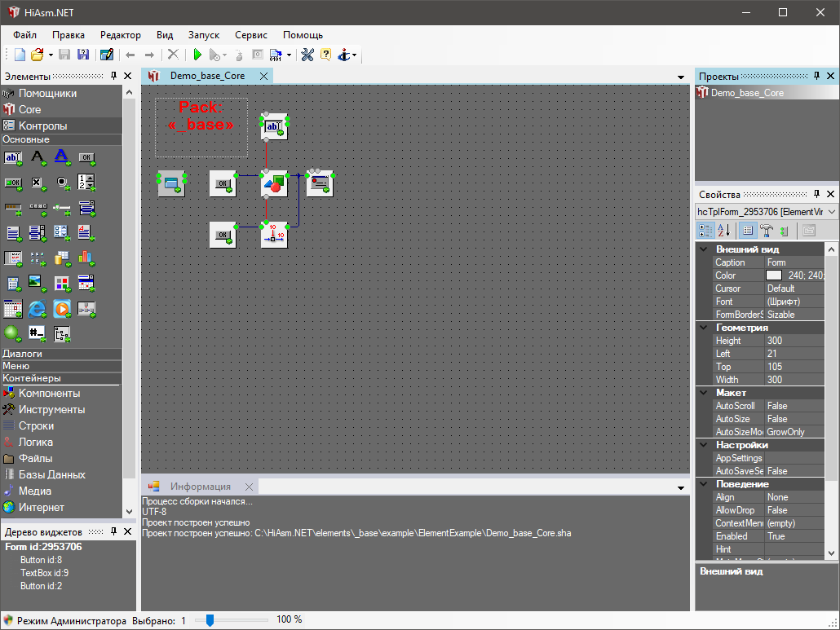Select the media player element icon

[62, 309]
